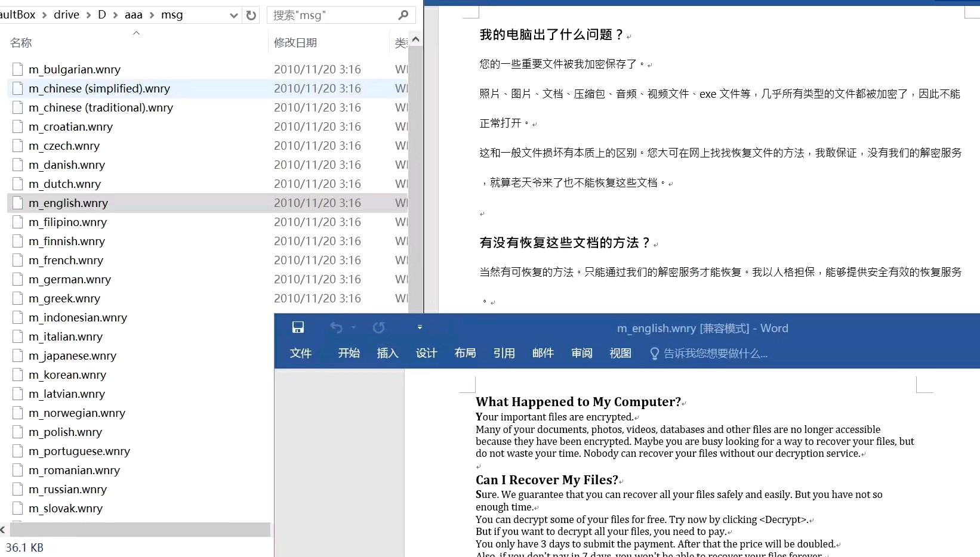980x557 pixels.
Task: Click the file icon beside m_bulgarian.wnry
Action: [18, 69]
